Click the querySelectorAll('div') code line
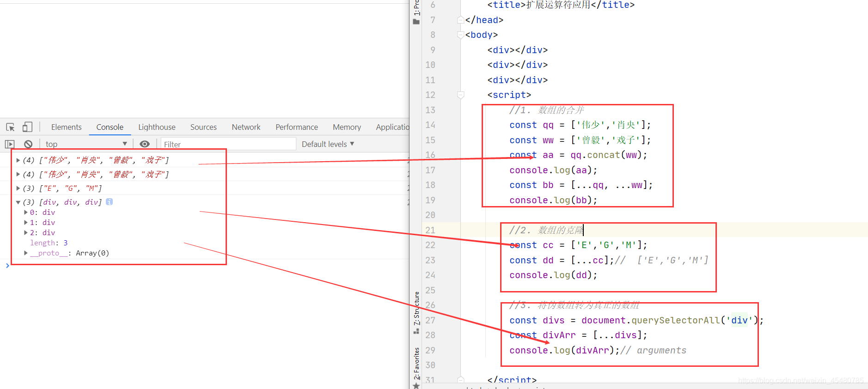 (x=636, y=320)
